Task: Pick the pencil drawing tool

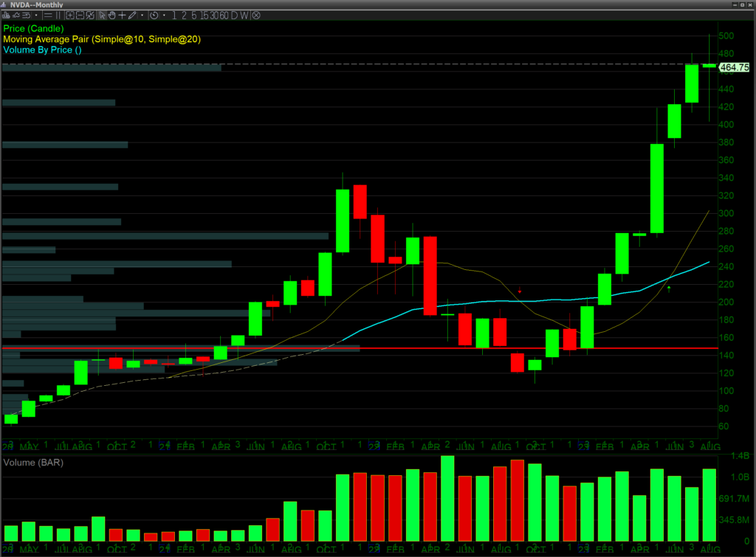Action: point(132,15)
